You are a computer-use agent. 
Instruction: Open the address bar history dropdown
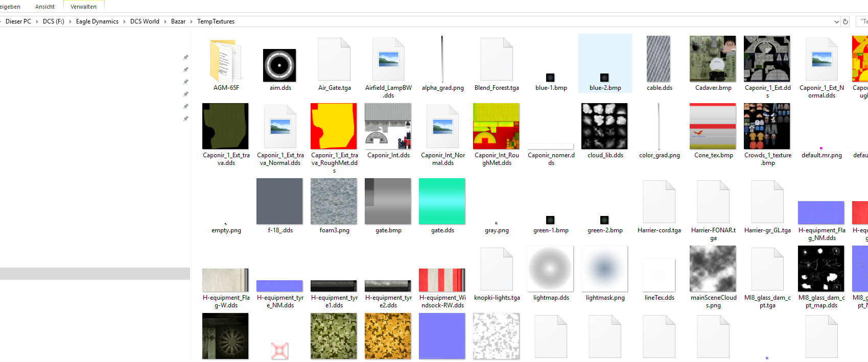[x=836, y=21]
